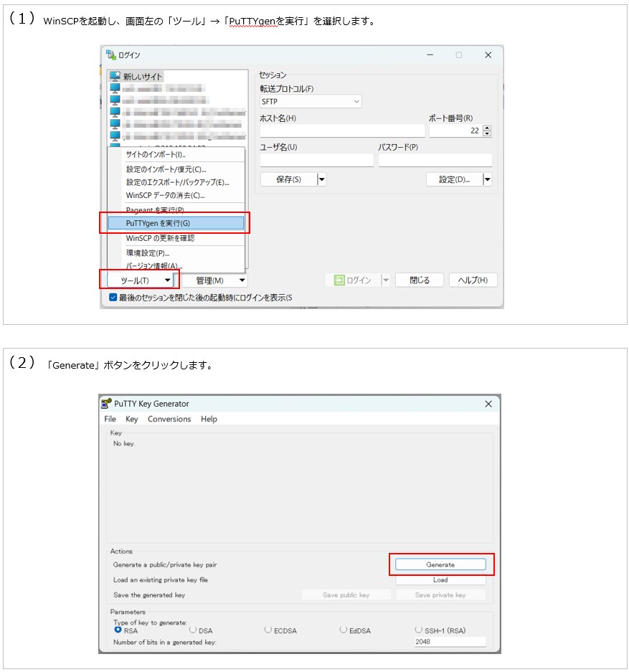Open the Help menu in PuTTY Key Generator
Screen dimensions: 629x672
pos(209,419)
